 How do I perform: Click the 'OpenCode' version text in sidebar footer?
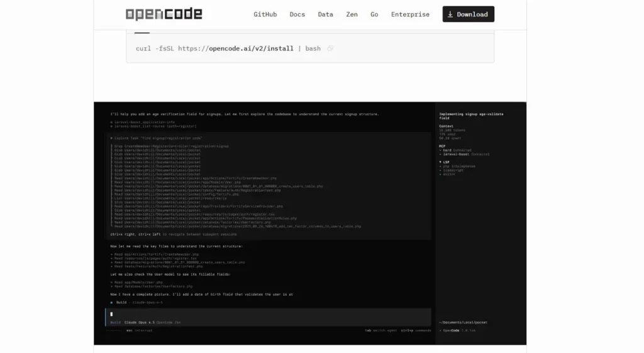coord(457,330)
